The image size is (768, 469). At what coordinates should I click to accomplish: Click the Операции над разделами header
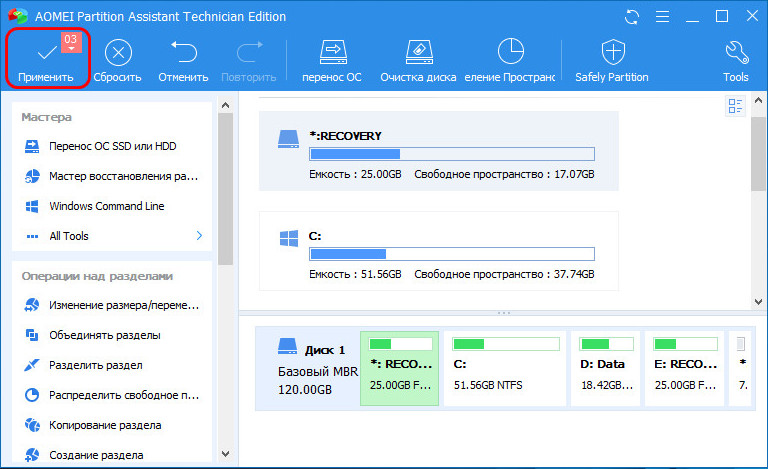[x=97, y=276]
